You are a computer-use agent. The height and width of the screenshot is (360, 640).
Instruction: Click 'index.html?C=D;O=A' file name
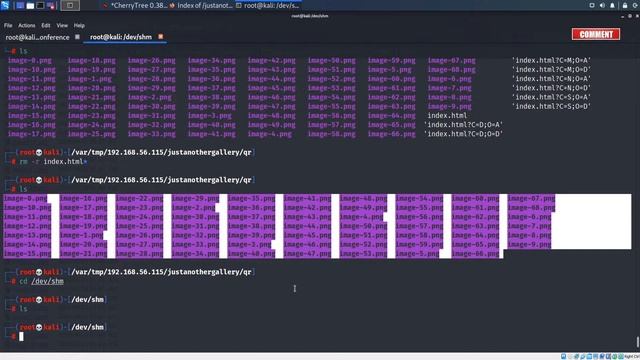pos(463,125)
